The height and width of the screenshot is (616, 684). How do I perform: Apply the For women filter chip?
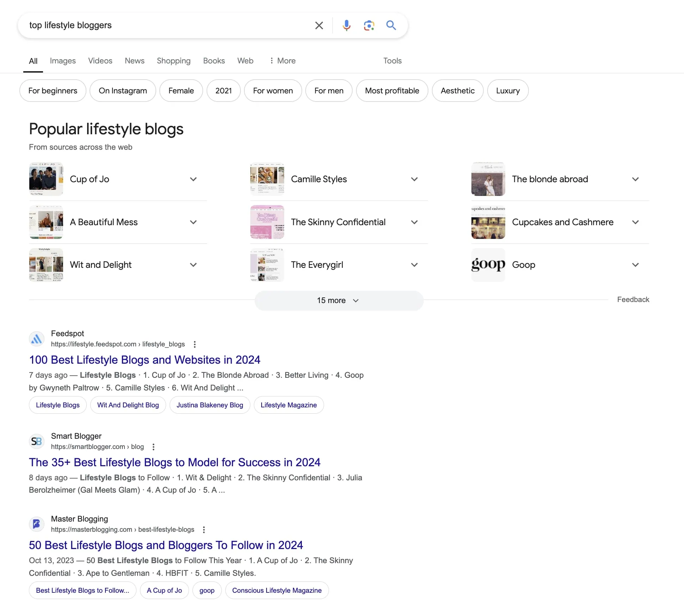click(x=273, y=91)
